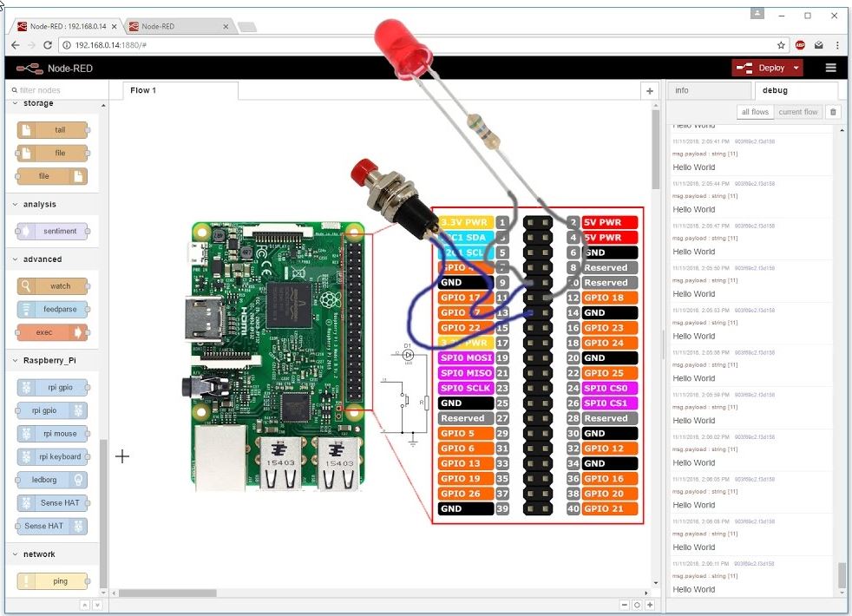Click the tail storage node
The width and height of the screenshot is (852, 616).
(x=52, y=130)
